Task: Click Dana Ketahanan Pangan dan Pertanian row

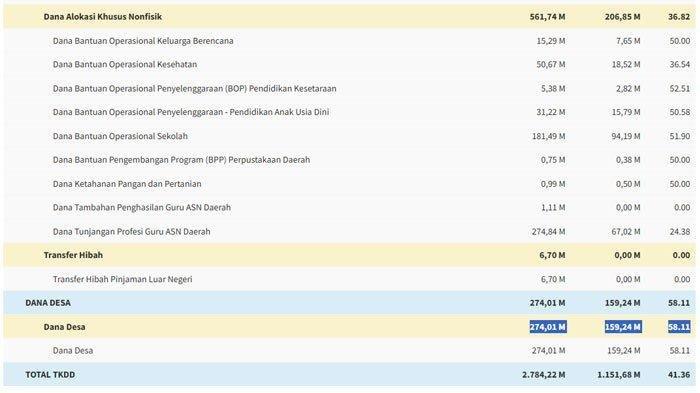Action: (x=350, y=184)
